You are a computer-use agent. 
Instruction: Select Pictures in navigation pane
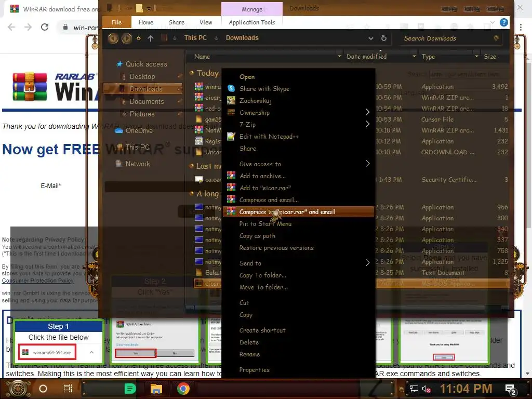click(x=142, y=114)
